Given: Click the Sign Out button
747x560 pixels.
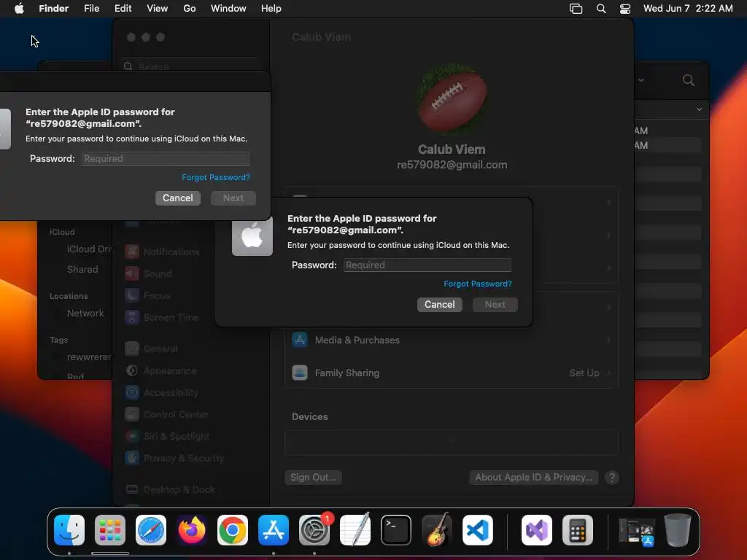Looking at the screenshot, I should pyautogui.click(x=313, y=477).
